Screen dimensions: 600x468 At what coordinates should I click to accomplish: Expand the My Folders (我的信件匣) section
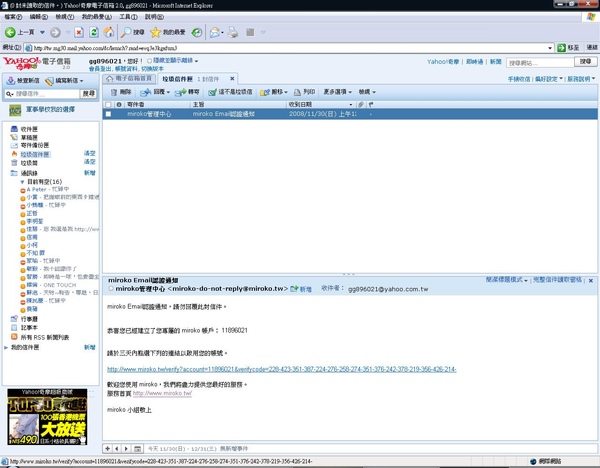point(6,347)
